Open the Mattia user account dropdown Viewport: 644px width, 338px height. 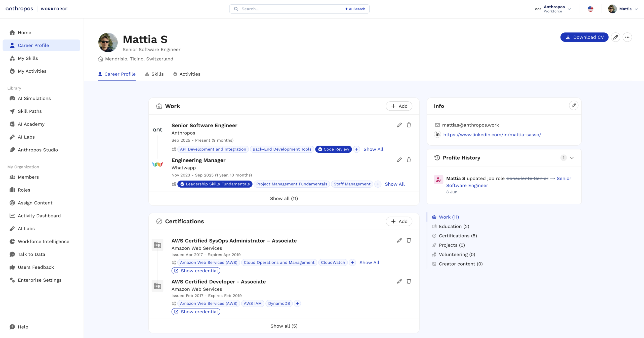click(x=623, y=9)
